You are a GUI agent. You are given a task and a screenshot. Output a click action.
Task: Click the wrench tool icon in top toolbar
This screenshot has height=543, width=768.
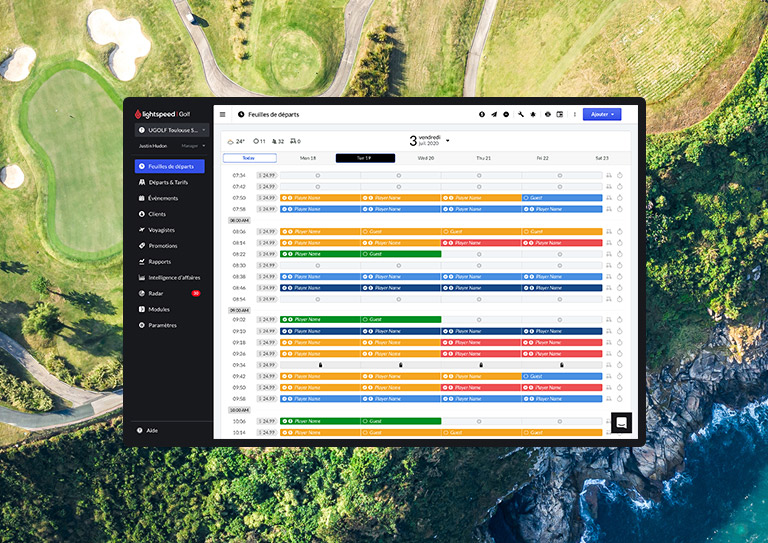pos(521,114)
